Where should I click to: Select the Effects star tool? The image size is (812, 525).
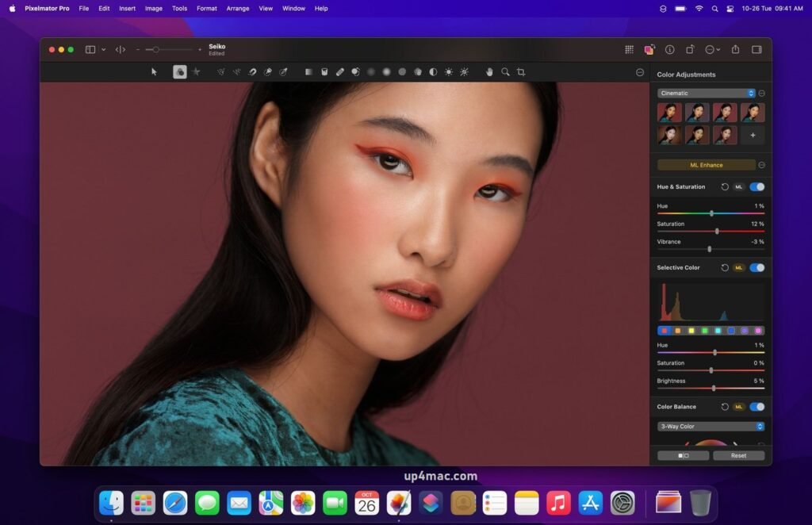coord(196,71)
